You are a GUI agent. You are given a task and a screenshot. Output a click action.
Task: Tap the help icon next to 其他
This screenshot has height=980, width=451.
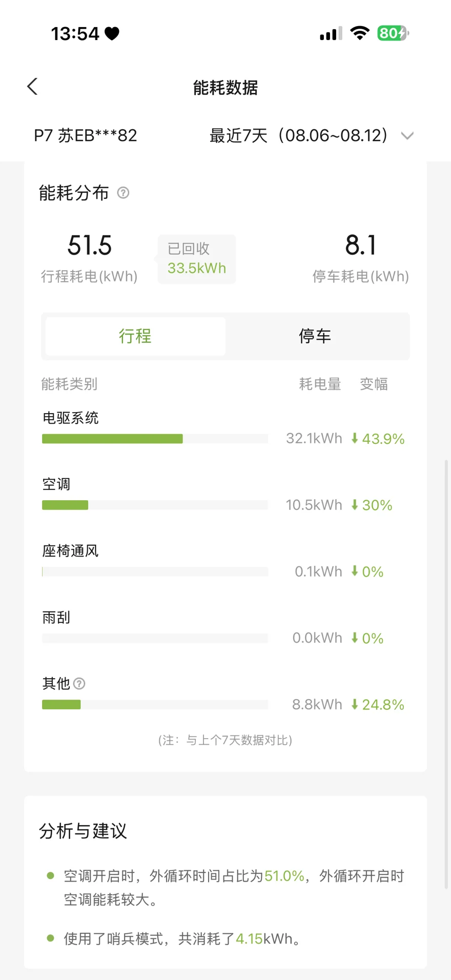(x=79, y=683)
